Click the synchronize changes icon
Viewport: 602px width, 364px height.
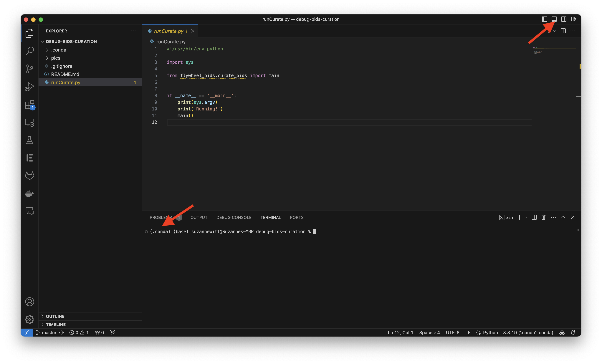61,332
